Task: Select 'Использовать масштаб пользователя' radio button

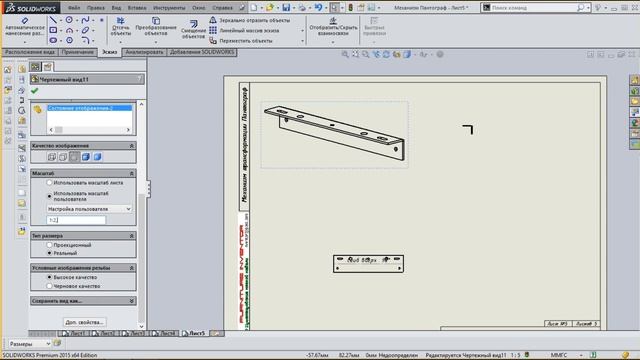Action: (x=49, y=196)
